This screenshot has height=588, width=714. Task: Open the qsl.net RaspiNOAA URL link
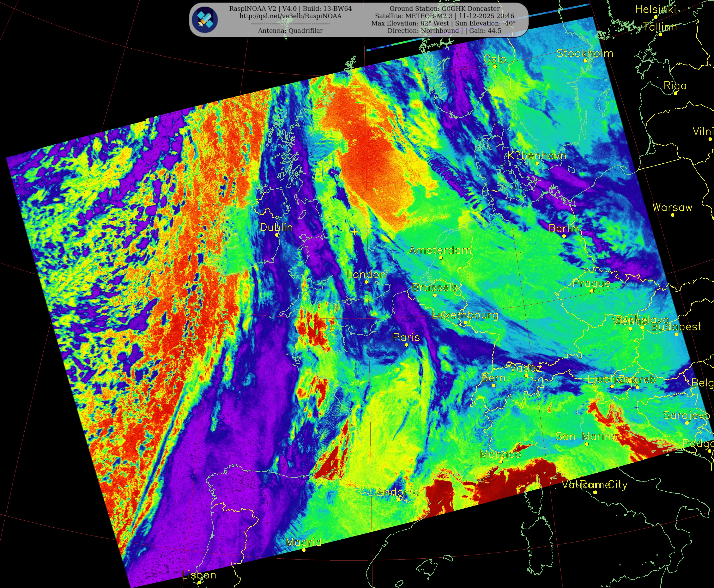click(x=290, y=16)
